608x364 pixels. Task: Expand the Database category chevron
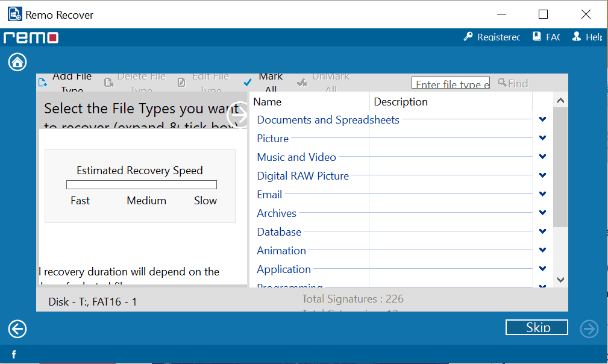pos(542,231)
